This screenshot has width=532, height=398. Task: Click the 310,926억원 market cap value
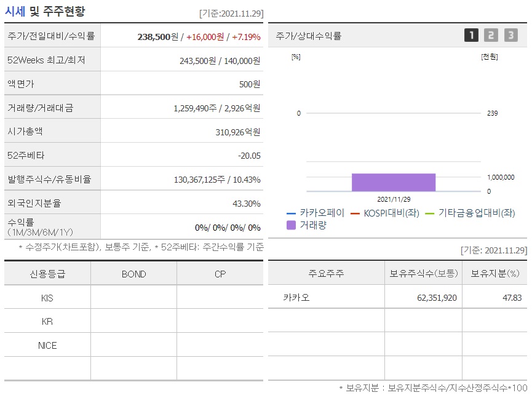(238, 132)
